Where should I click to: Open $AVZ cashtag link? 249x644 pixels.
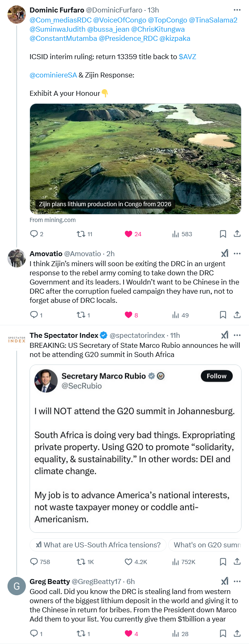click(x=187, y=57)
